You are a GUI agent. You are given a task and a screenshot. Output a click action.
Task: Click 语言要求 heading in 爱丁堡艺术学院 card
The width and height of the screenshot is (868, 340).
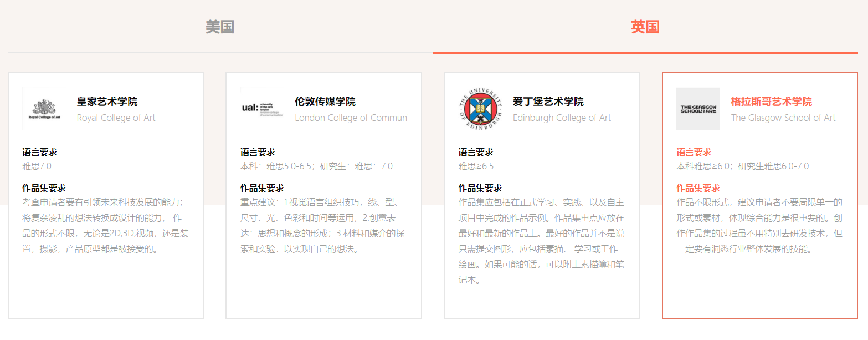(476, 153)
